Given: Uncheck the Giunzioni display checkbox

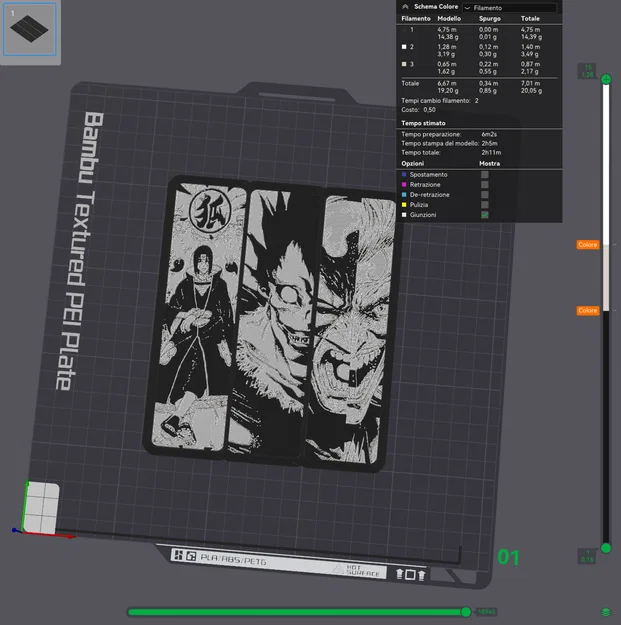Looking at the screenshot, I should point(485,215).
